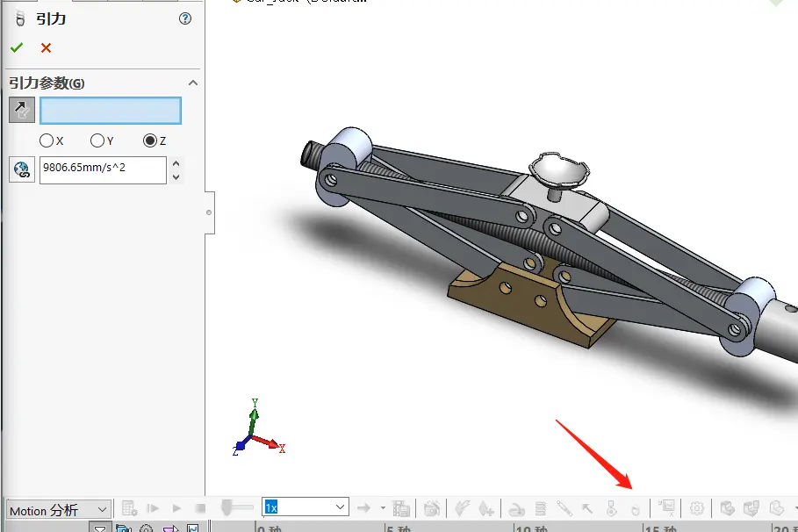This screenshot has width=798, height=532.
Task: Open the Animation Wizard icon
Action: (x=432, y=508)
